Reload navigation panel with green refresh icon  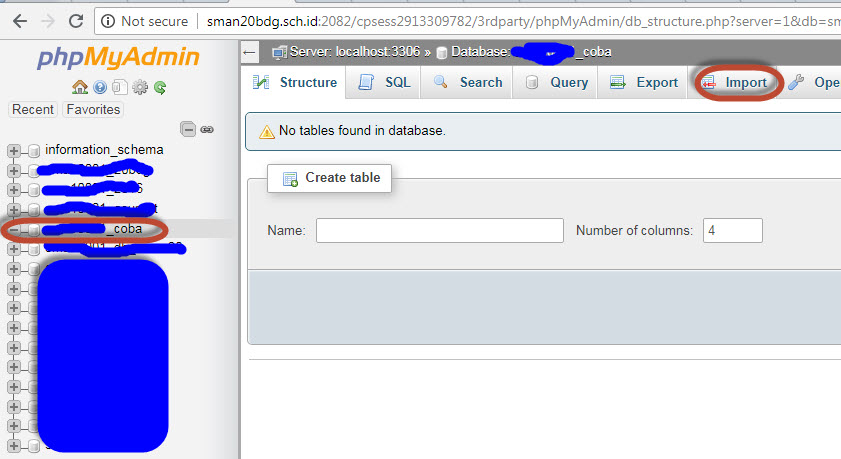click(160, 88)
